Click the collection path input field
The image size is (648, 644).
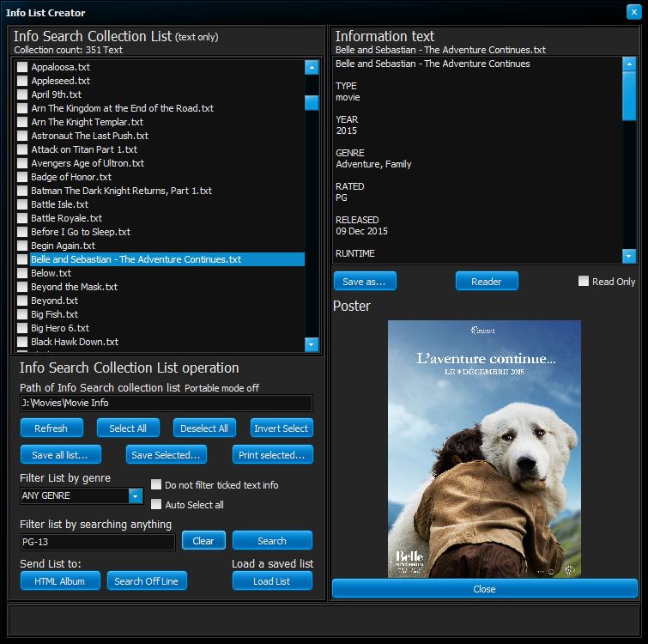167,403
